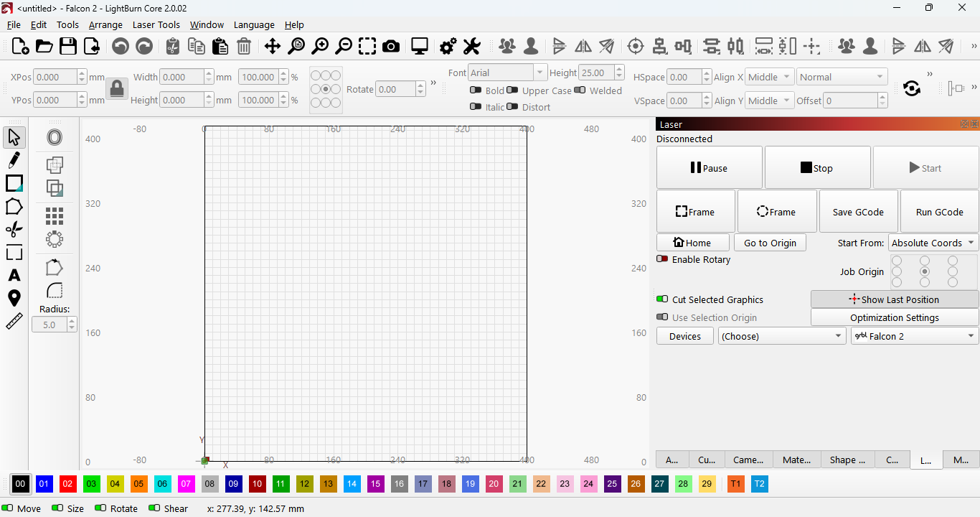980x517 pixels.
Task: Click the Delete trash can icon
Action: pos(244,47)
